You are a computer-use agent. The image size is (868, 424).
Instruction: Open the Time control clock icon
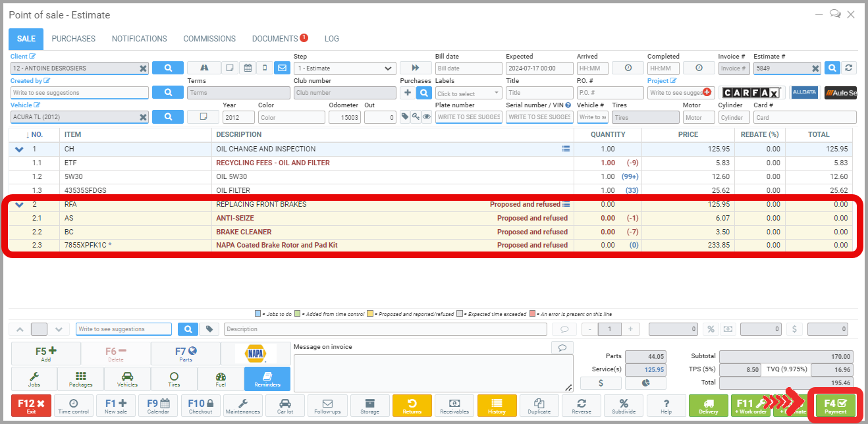click(73, 406)
